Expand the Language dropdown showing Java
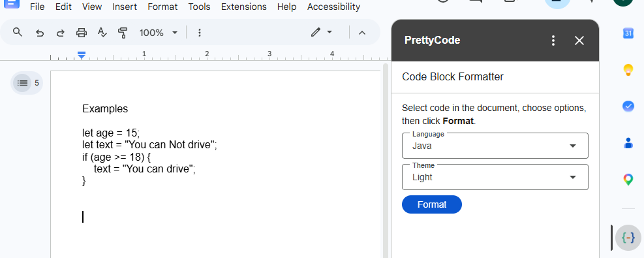This screenshot has height=258, width=644. click(x=495, y=146)
